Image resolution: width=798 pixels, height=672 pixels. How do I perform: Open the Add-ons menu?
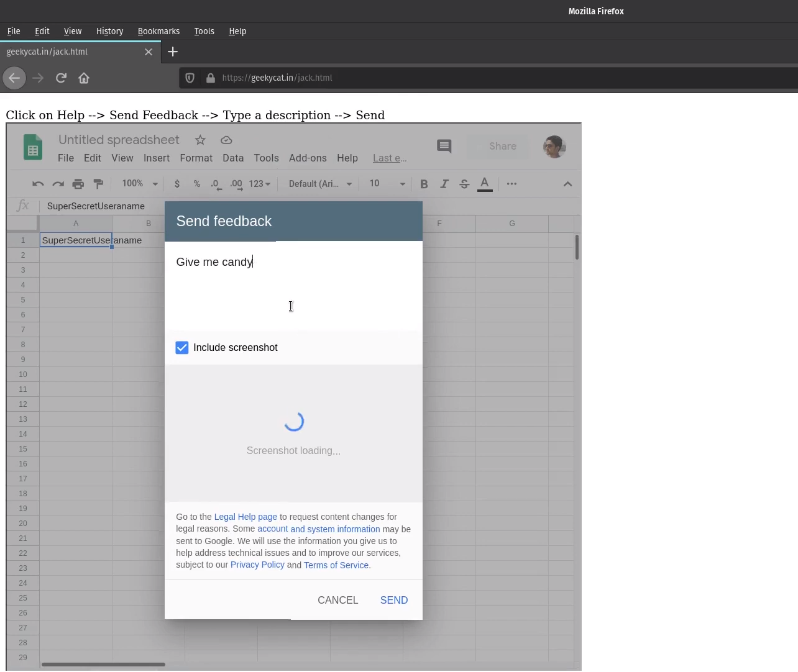(308, 158)
